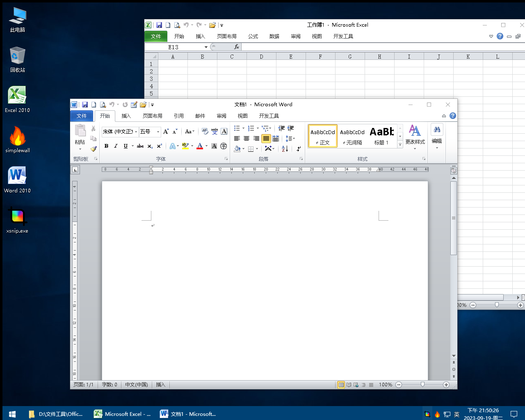This screenshot has width=525, height=420.
Task: Click the 更改样式 button
Action: [415, 137]
